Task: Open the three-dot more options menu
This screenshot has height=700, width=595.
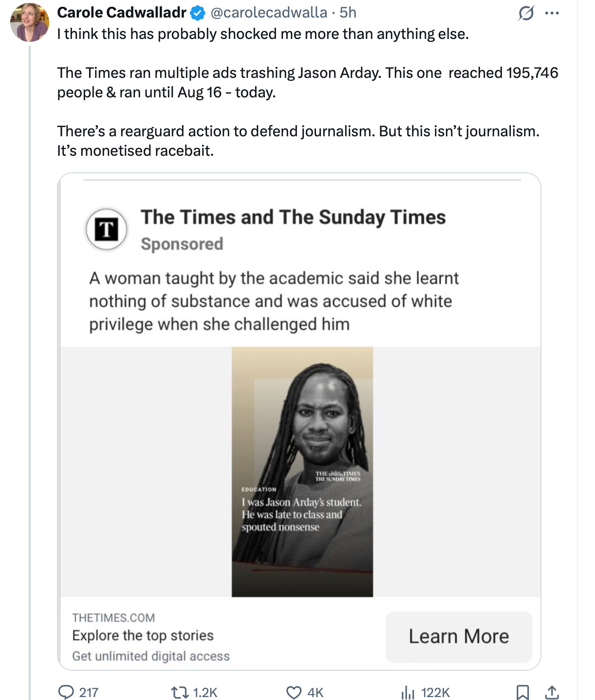Action: pyautogui.click(x=552, y=13)
